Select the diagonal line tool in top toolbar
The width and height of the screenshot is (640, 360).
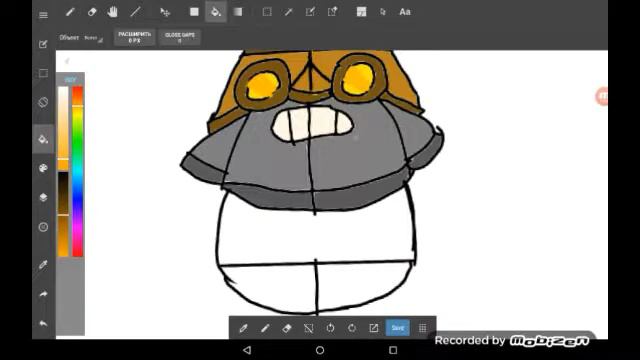[x=135, y=12]
